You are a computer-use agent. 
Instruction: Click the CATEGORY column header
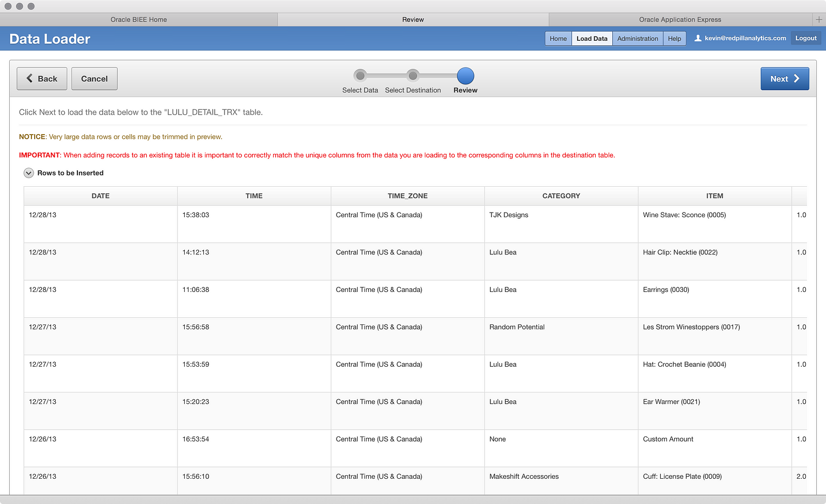(x=561, y=196)
